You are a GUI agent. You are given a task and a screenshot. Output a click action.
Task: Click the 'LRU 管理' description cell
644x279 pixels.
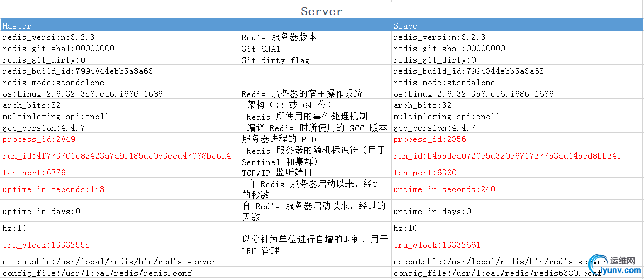click(x=315, y=245)
